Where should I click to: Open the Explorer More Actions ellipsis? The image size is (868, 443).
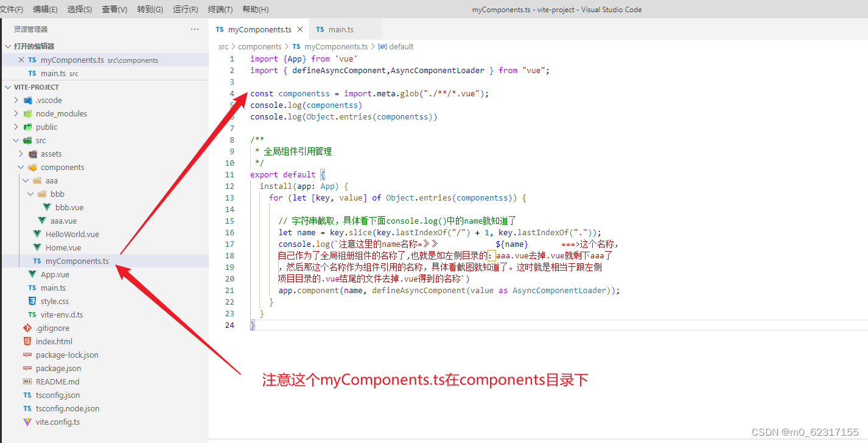click(x=195, y=29)
